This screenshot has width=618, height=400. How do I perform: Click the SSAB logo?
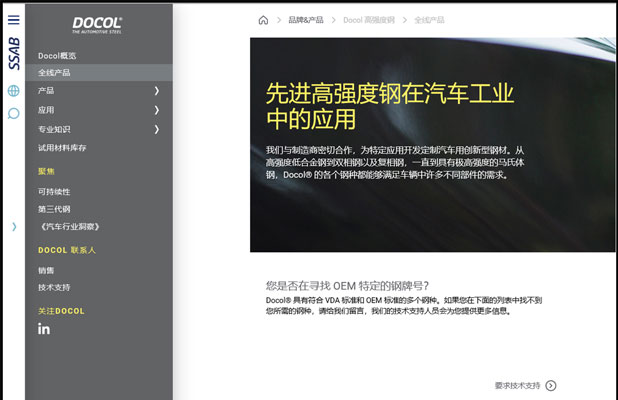(13, 54)
